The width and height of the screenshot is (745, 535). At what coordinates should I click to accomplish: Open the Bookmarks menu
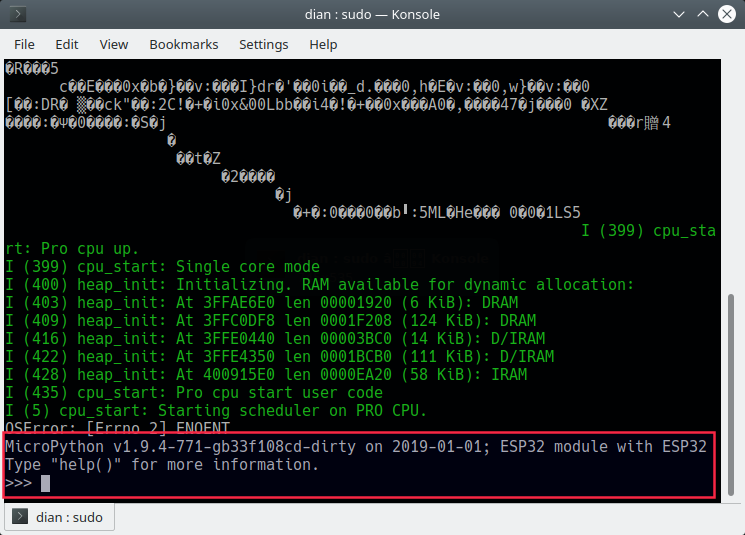pyautogui.click(x=184, y=44)
